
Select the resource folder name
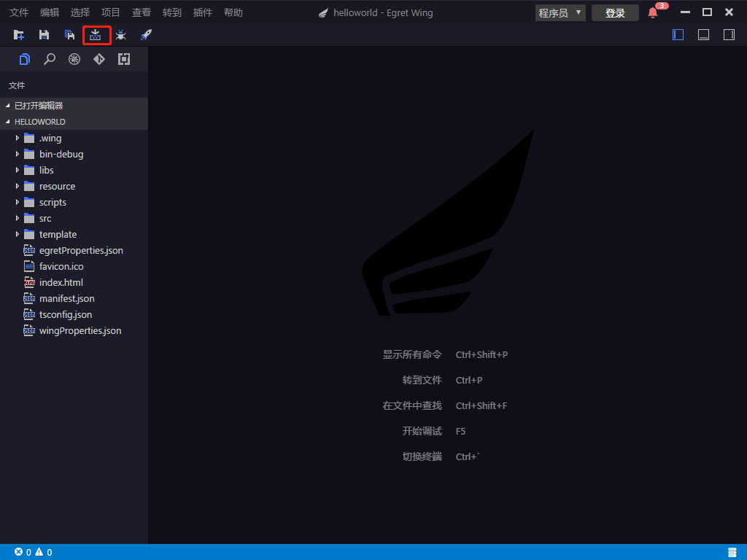pyautogui.click(x=57, y=186)
